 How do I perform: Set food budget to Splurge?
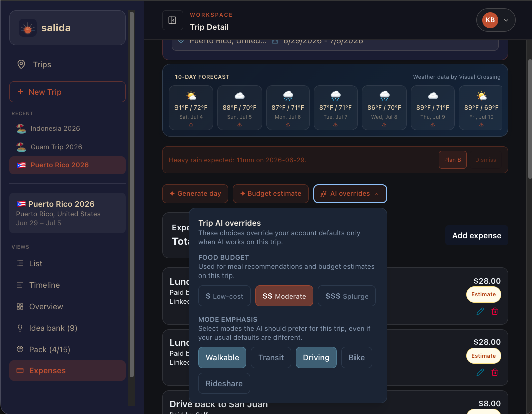click(x=347, y=296)
